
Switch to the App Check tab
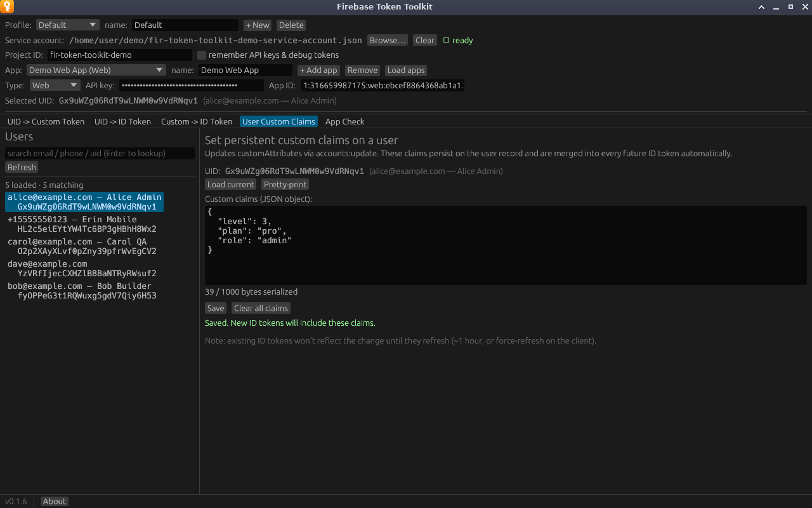(x=344, y=122)
